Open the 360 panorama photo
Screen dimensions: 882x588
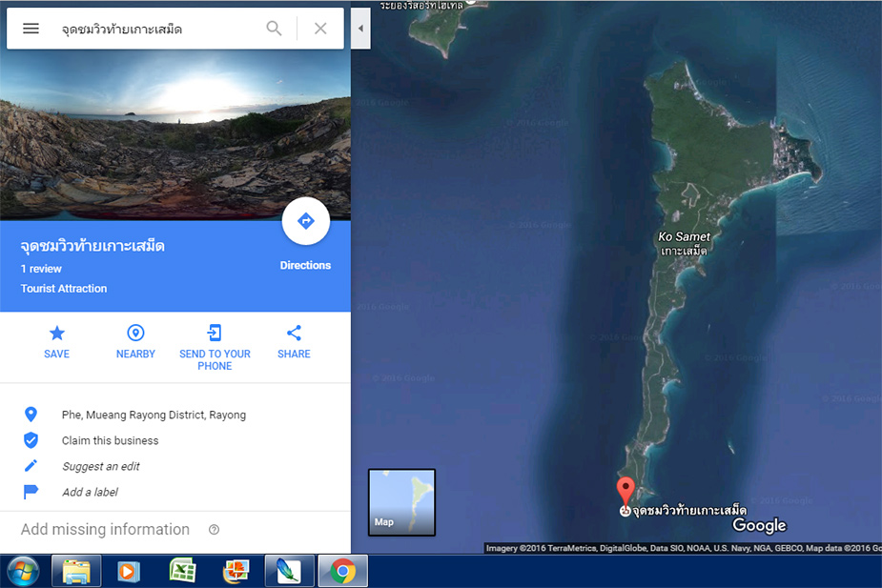click(174, 135)
